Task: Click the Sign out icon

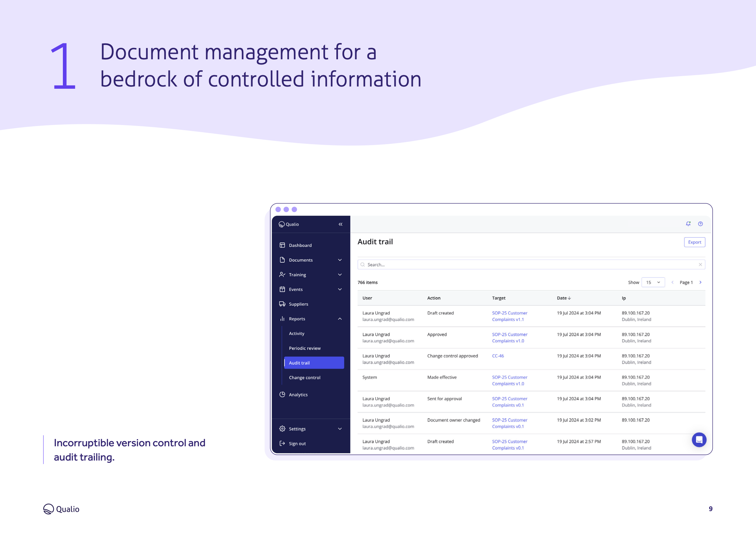Action: click(282, 443)
